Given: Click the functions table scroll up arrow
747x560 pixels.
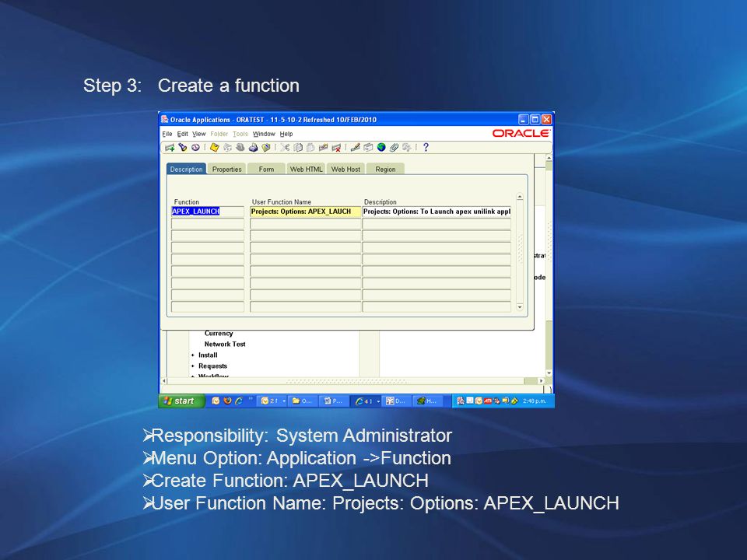Looking at the screenshot, I should coord(520,197).
